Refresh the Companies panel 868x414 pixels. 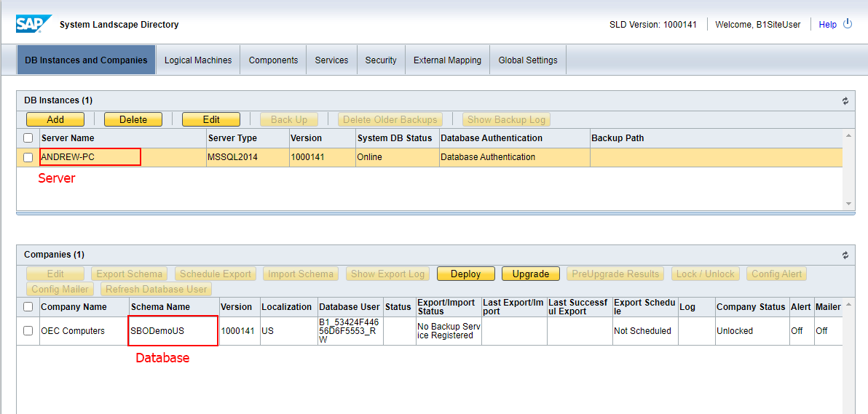(845, 255)
